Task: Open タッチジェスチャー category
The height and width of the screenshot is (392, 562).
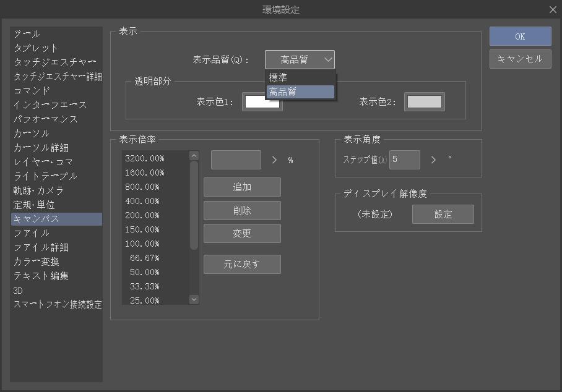Action: [x=56, y=62]
